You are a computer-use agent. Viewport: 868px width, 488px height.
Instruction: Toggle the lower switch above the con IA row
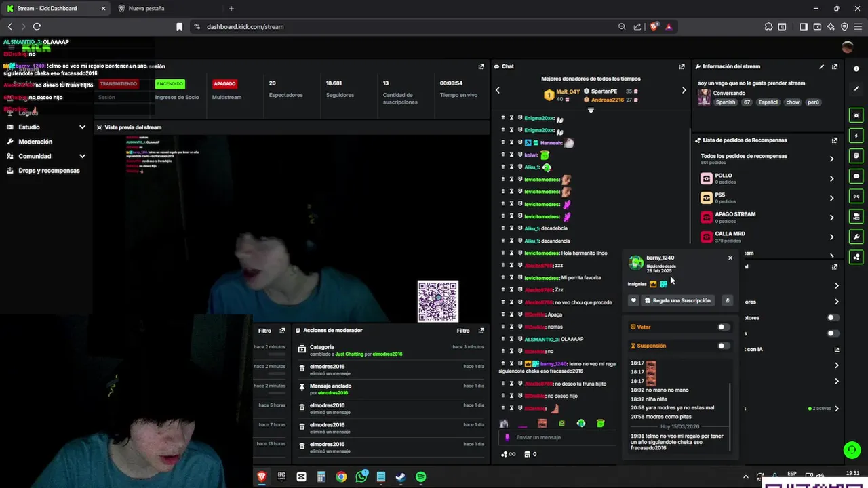[x=833, y=333]
